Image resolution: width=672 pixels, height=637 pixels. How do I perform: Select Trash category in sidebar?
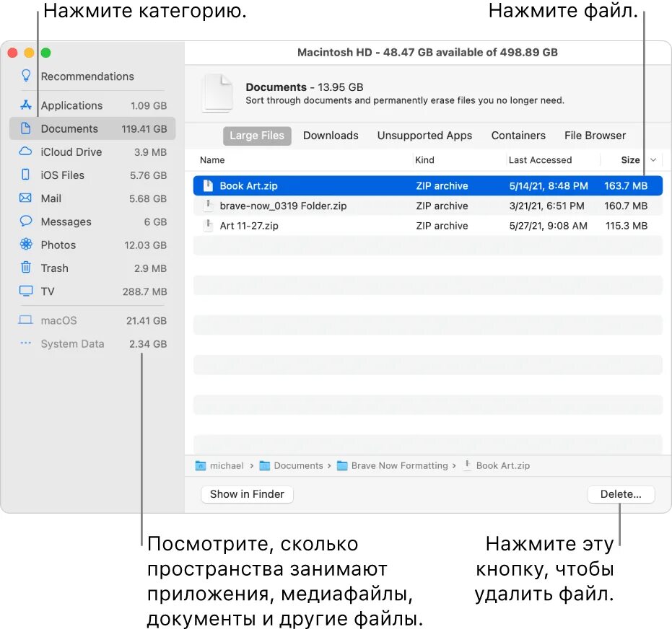[92, 268]
